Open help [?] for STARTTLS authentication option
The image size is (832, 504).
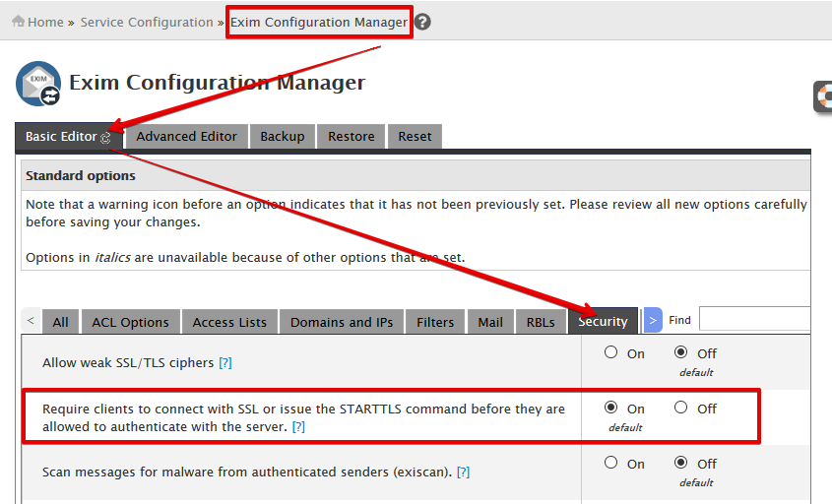pos(298,426)
